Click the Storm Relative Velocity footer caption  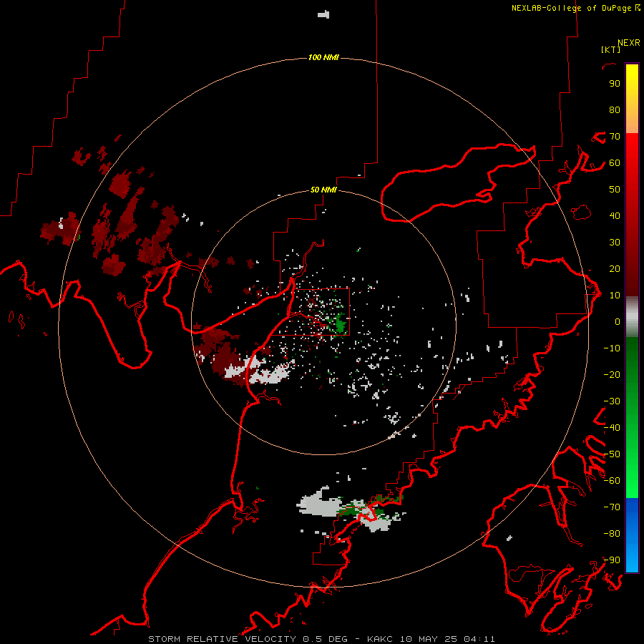click(x=321, y=639)
